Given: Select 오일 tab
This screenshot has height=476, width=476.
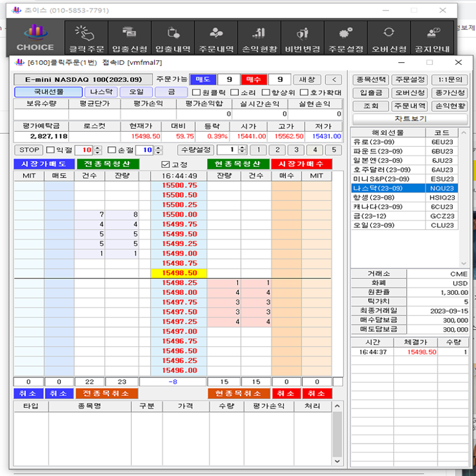Looking at the screenshot, I should (136, 92).
